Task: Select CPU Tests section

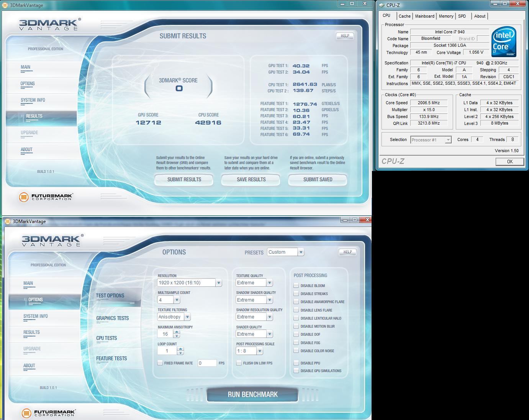Action: pos(106,338)
